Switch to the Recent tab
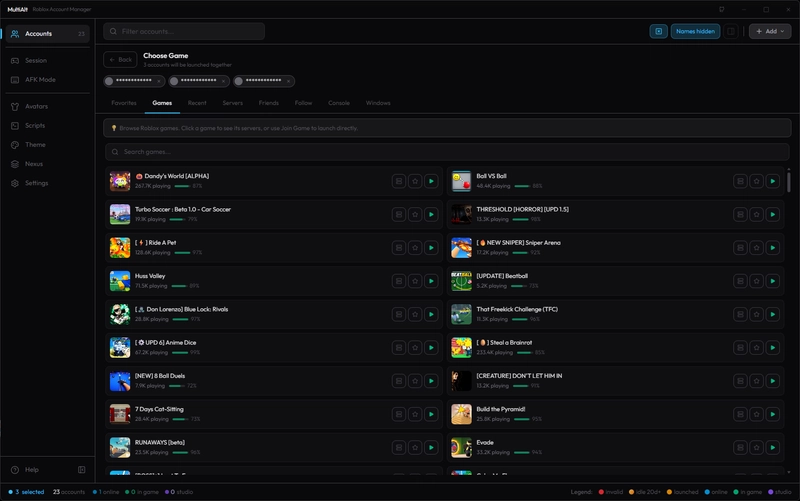 (197, 103)
